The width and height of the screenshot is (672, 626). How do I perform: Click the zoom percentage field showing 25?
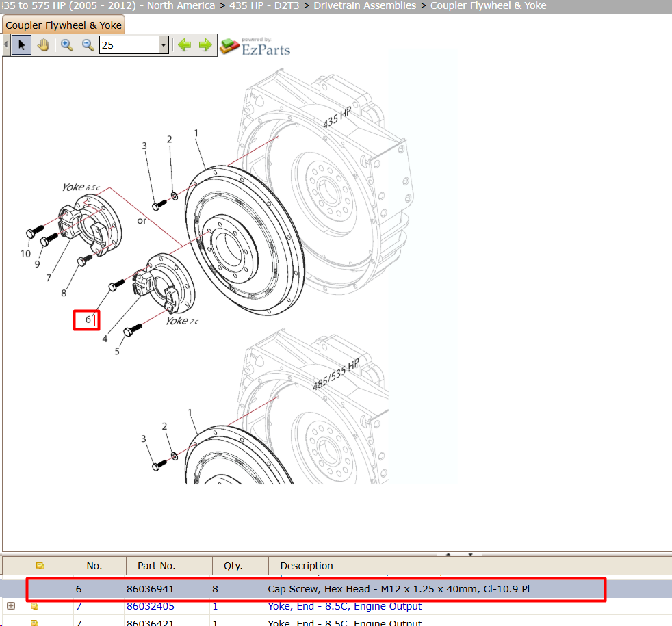point(129,45)
